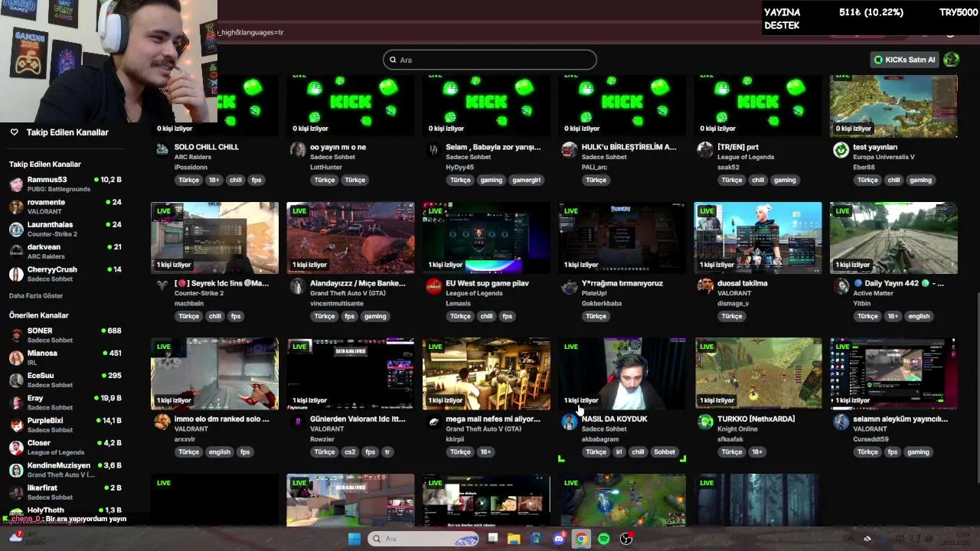Click Daha Fazla Göster link
980x551 pixels.
tap(36, 296)
